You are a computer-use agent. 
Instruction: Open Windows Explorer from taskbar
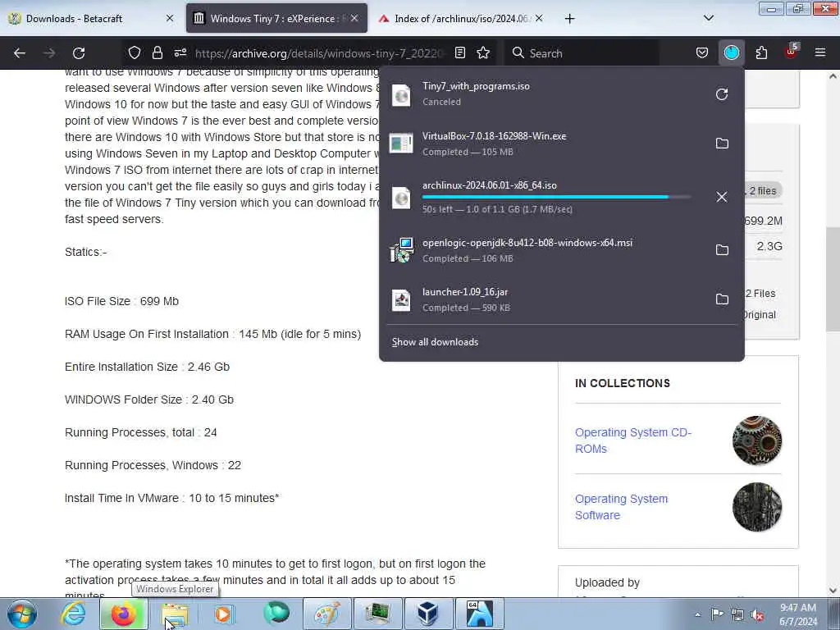(174, 614)
